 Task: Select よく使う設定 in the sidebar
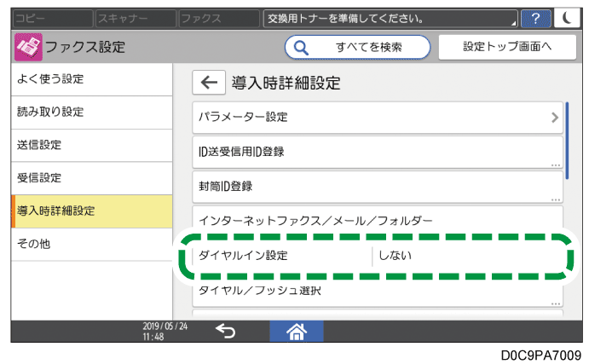(85, 79)
